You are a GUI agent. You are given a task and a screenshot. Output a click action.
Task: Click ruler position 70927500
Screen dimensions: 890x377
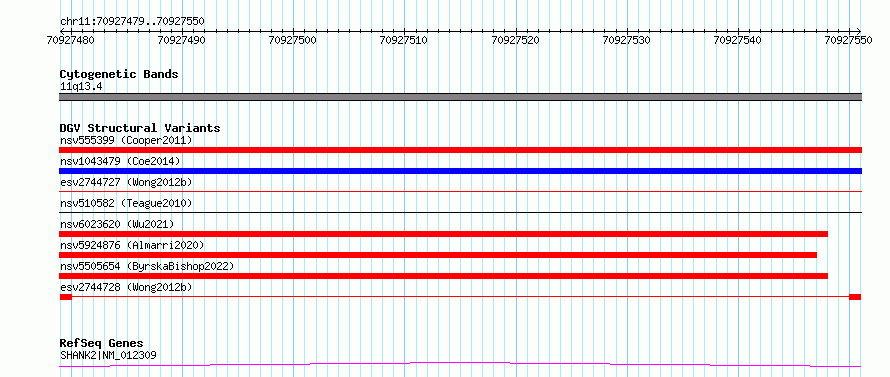click(x=293, y=40)
